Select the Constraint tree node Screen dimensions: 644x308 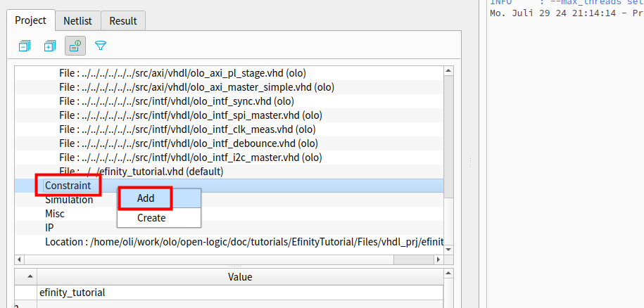68,186
